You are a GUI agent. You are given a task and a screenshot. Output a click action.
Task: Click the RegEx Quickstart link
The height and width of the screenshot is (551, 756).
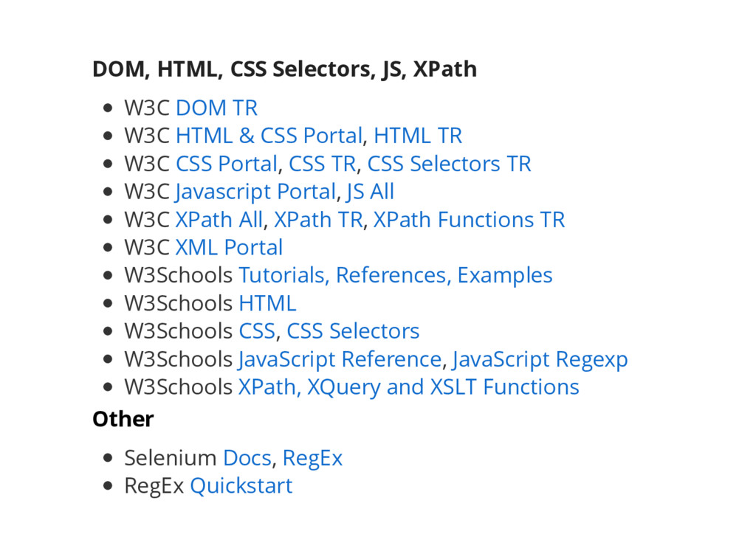[x=241, y=485]
